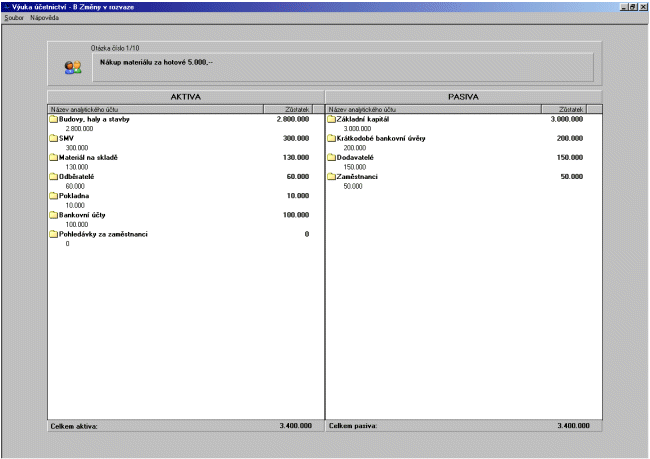The image size is (650, 459).
Task: Click the 130.000 sub-entry under Materiál na skladě
Action: pos(75,167)
